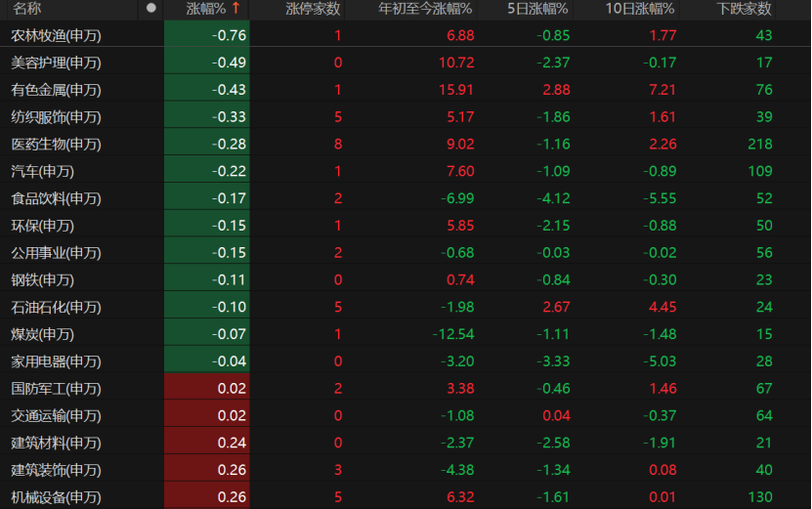Click the 218 falling count for 医药生物
The image size is (812, 509).
(759, 145)
